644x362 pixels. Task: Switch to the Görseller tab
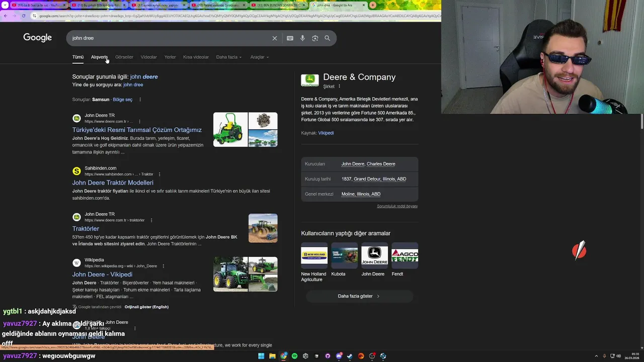tap(124, 57)
